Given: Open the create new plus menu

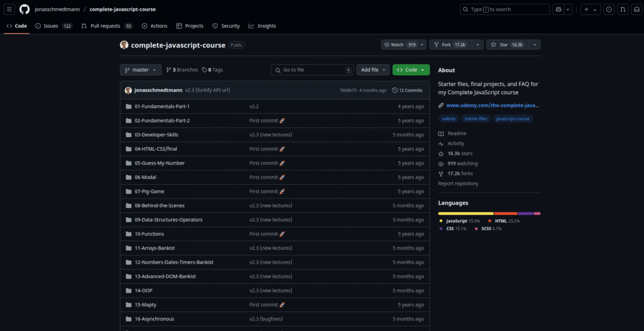Looking at the screenshot, I should coord(591,9).
